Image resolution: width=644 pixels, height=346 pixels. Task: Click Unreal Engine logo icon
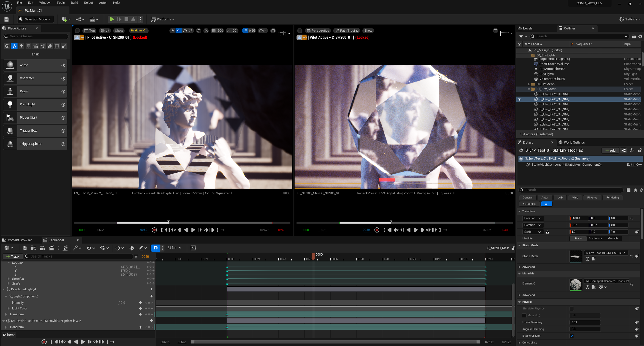[7, 6]
